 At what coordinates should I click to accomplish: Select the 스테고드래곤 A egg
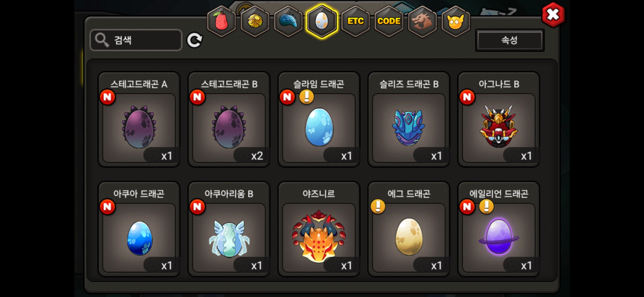click(139, 119)
